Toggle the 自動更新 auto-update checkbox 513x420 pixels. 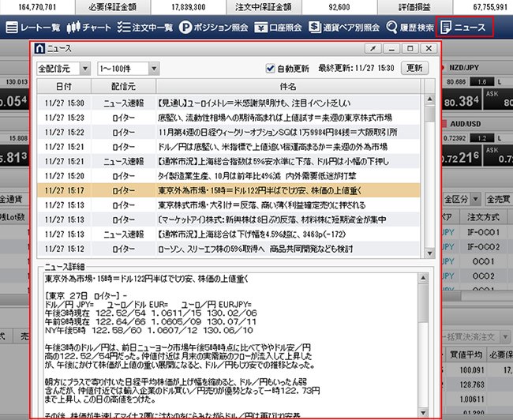pyautogui.click(x=271, y=68)
